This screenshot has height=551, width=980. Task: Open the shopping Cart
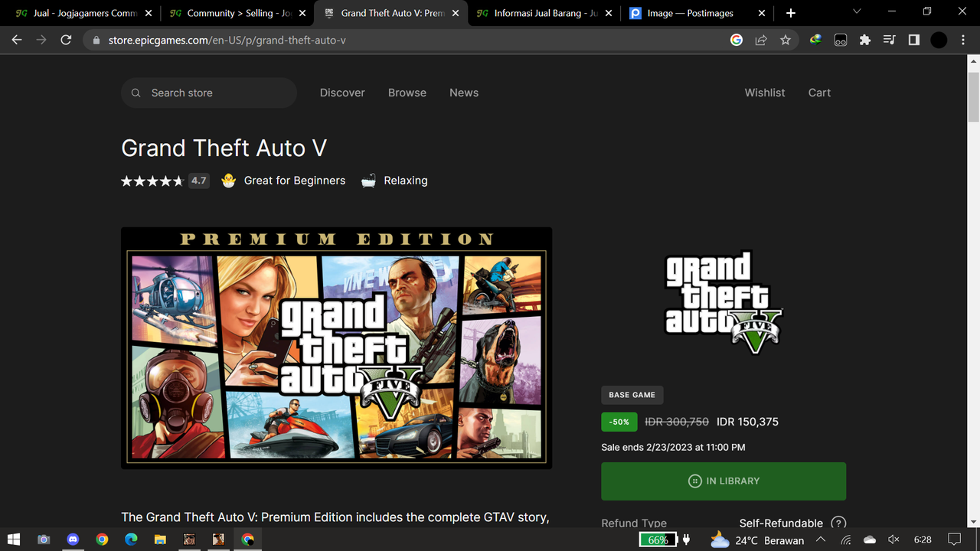click(x=819, y=93)
